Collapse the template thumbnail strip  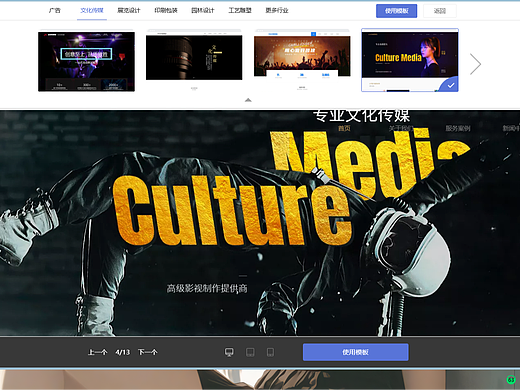tap(248, 100)
